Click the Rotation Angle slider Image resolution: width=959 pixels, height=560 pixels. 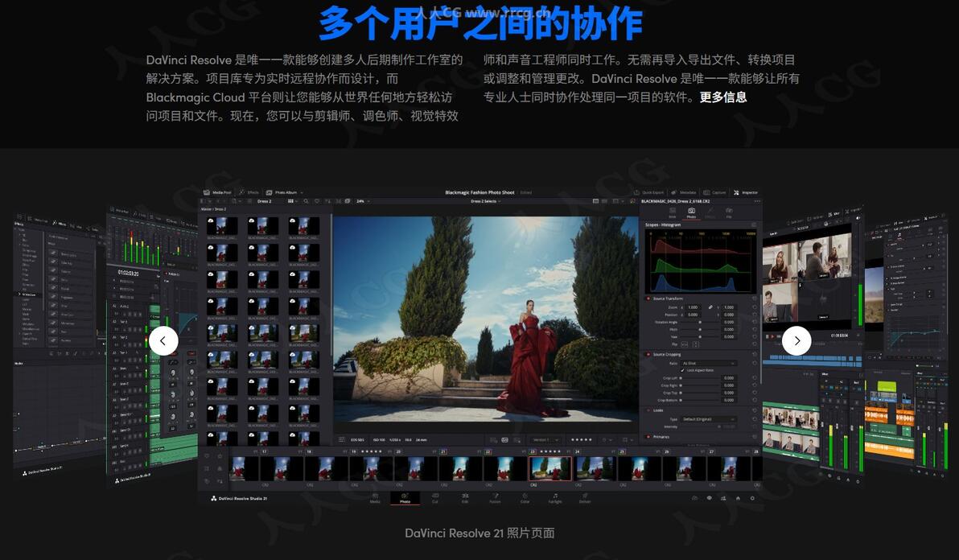pyautogui.click(x=700, y=322)
